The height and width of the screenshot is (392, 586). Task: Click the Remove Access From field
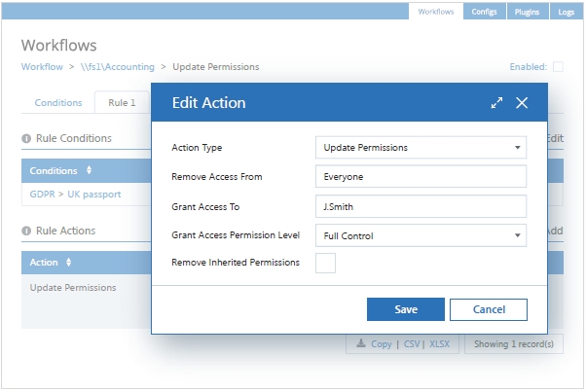pos(421,177)
